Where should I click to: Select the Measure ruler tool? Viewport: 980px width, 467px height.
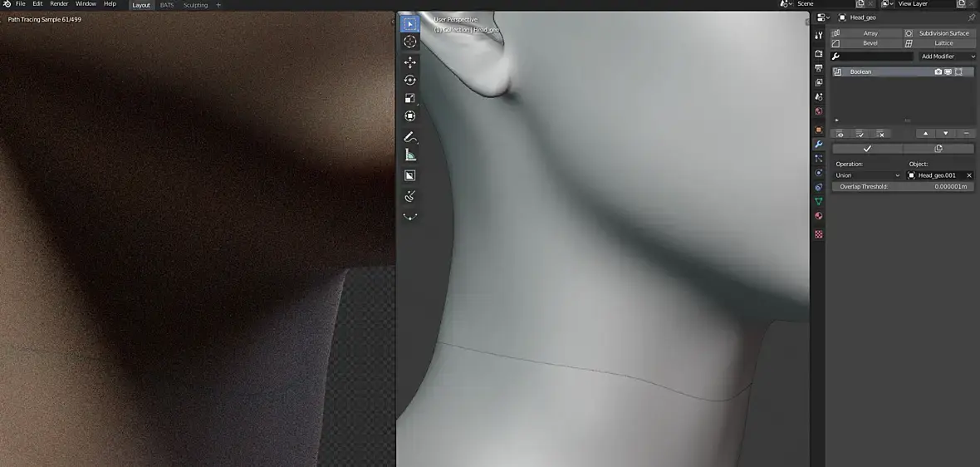click(x=410, y=155)
